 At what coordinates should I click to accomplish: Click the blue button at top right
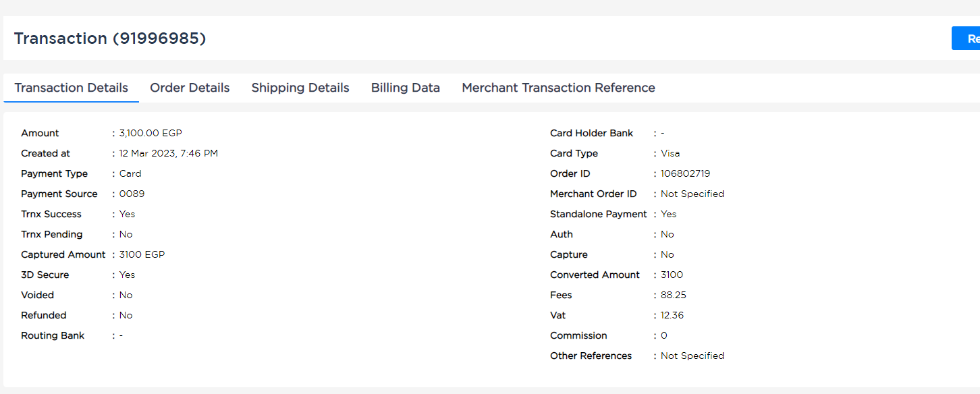tap(966, 38)
